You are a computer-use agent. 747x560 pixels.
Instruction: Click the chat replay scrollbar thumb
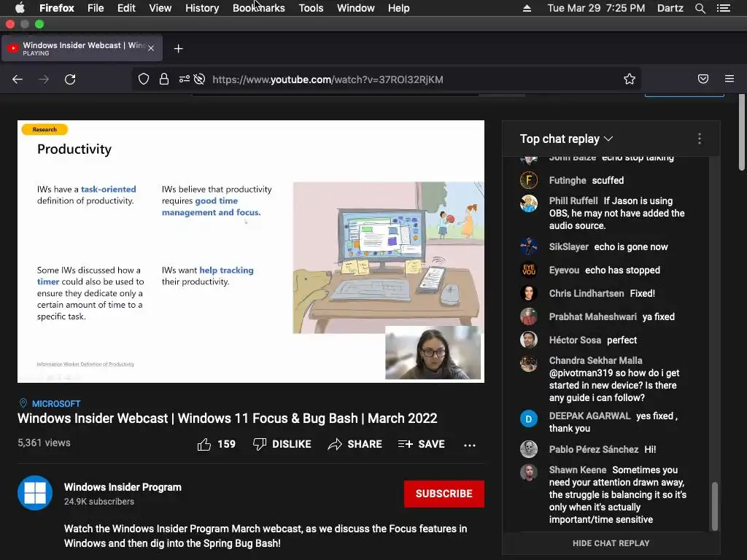coord(715,506)
